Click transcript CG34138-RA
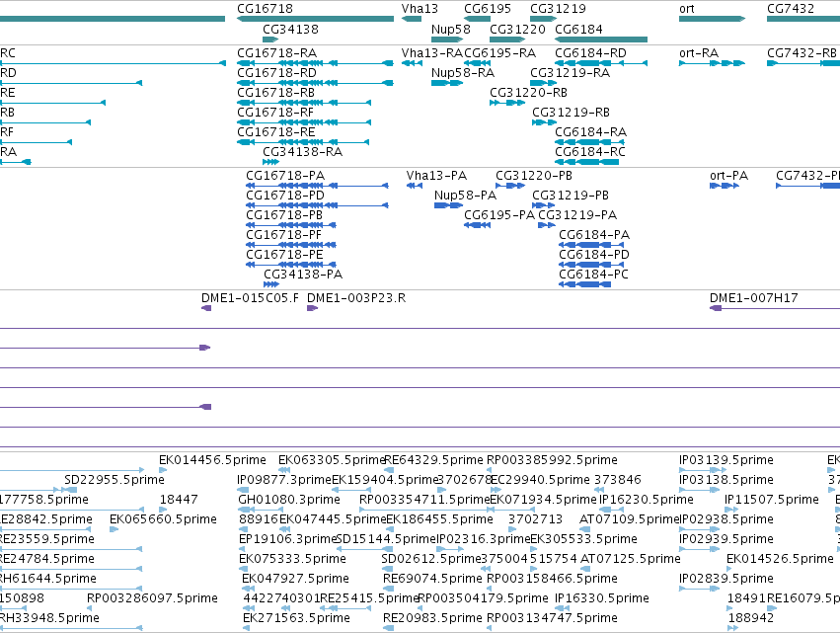 [x=302, y=152]
